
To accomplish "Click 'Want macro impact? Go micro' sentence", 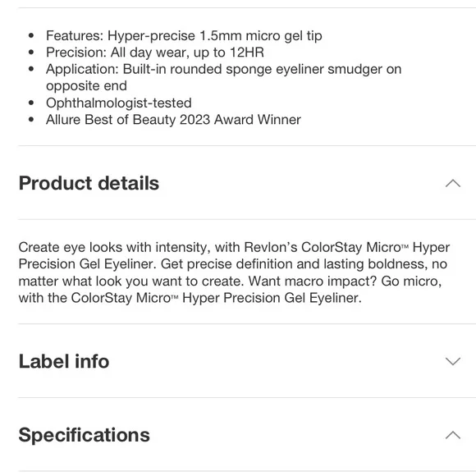I will (345, 281).
